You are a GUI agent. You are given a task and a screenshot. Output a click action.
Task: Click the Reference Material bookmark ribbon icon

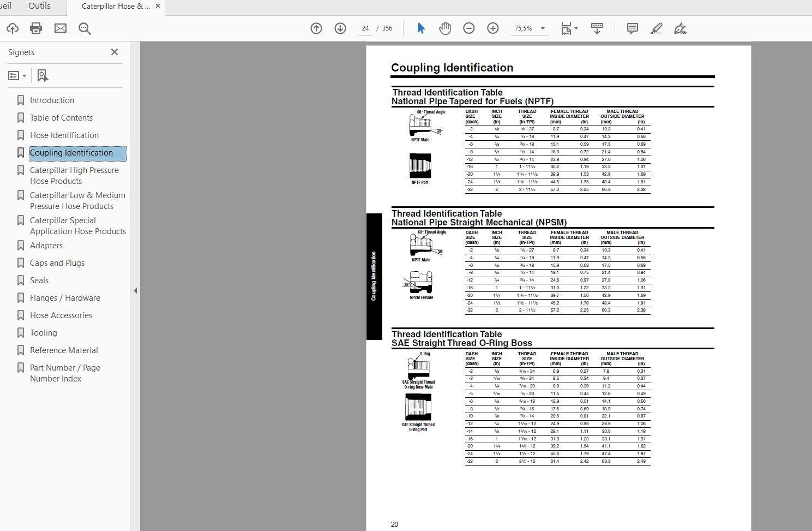(x=21, y=350)
